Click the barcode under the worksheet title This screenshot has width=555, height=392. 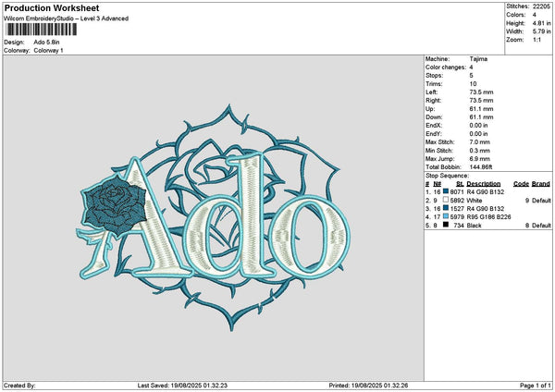pos(40,31)
